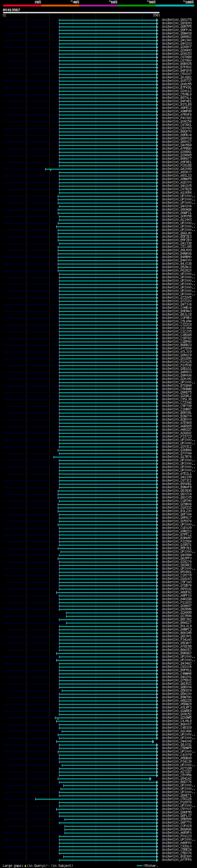Select the UniRef100_B9R9Z5 label
Viewport: 197px width, 868px height.
click(176, 64)
